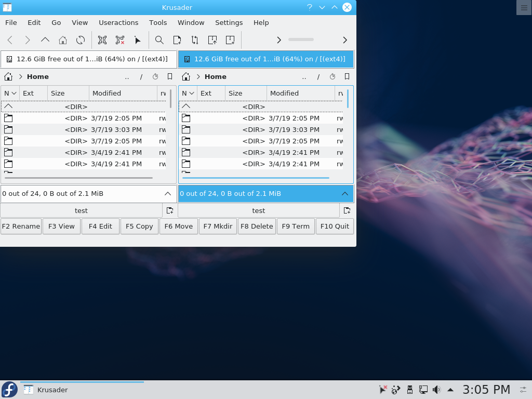Go back with the left arrow toolbar icon
The width and height of the screenshot is (532, 399).
click(x=10, y=40)
